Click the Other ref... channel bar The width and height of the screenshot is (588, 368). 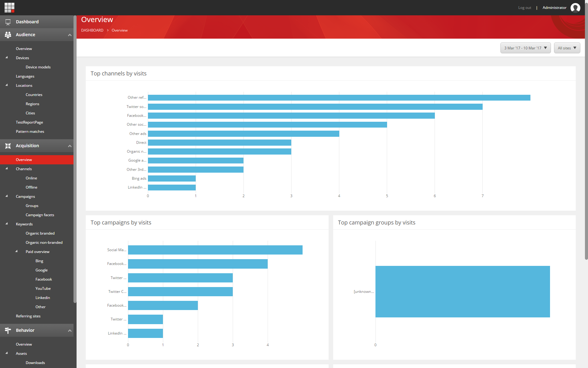pyautogui.click(x=339, y=98)
